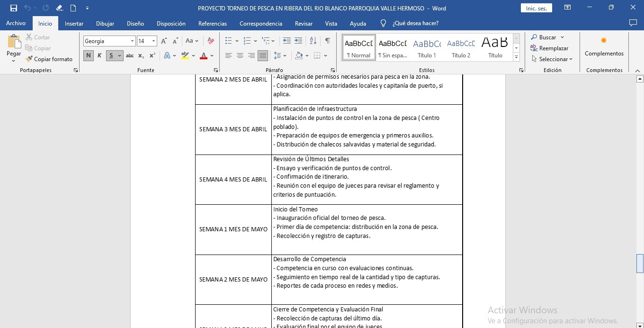
Task: Click the sort A-Z icon
Action: [x=313, y=41]
